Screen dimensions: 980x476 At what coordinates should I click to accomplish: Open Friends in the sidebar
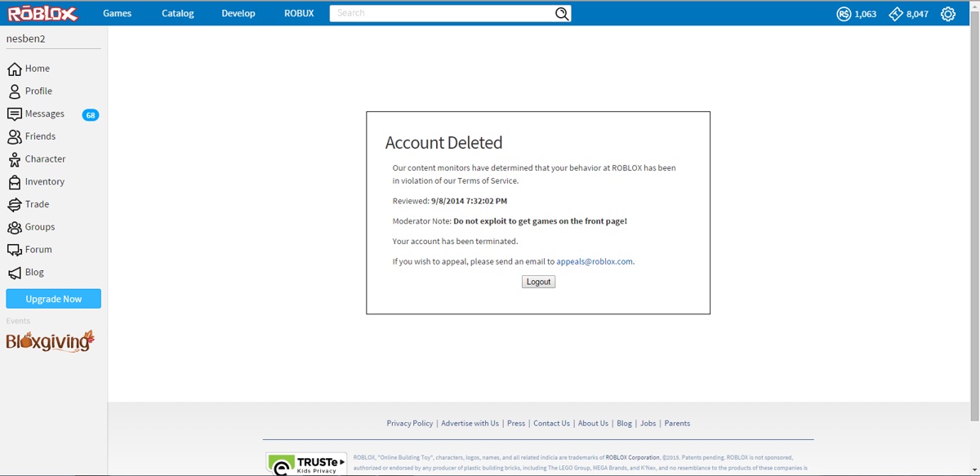(x=41, y=136)
